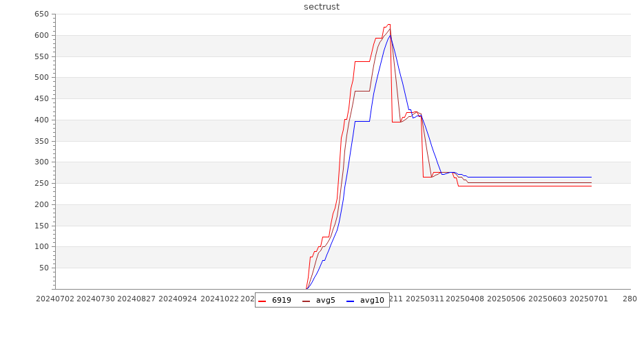Click the blue avg10 line swatch in legend
644x344 pixels.
351,301
